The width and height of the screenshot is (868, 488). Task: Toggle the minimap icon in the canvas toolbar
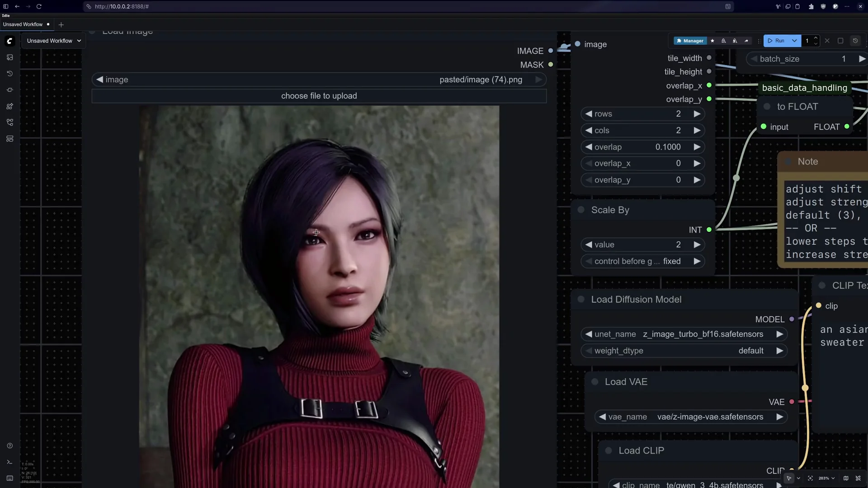[846, 478]
